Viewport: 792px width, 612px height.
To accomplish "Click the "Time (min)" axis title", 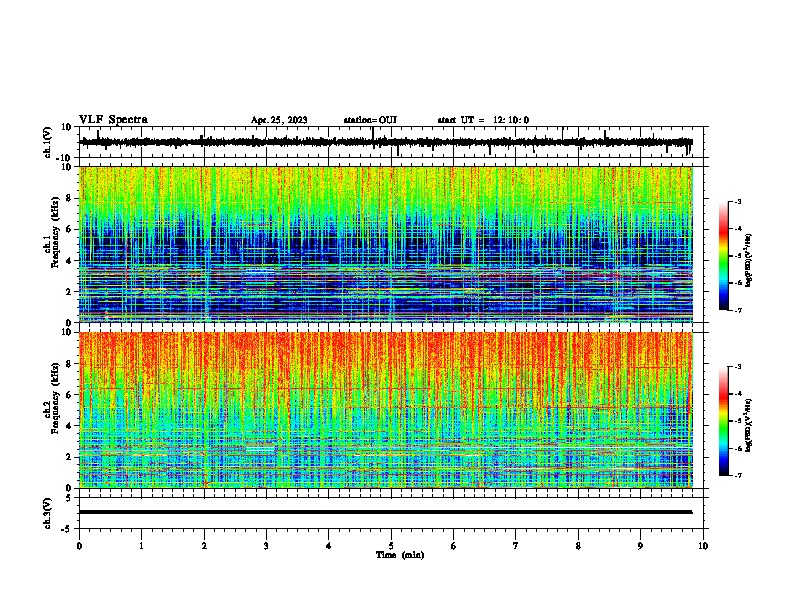I will click(400, 555).
